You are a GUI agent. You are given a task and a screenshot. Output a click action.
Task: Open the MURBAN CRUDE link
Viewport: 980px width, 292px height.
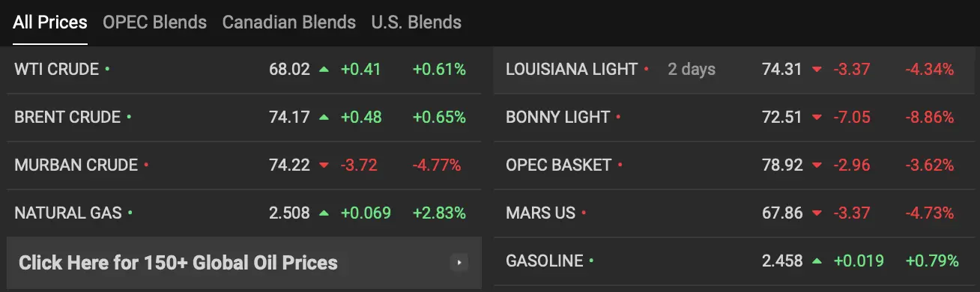76,165
